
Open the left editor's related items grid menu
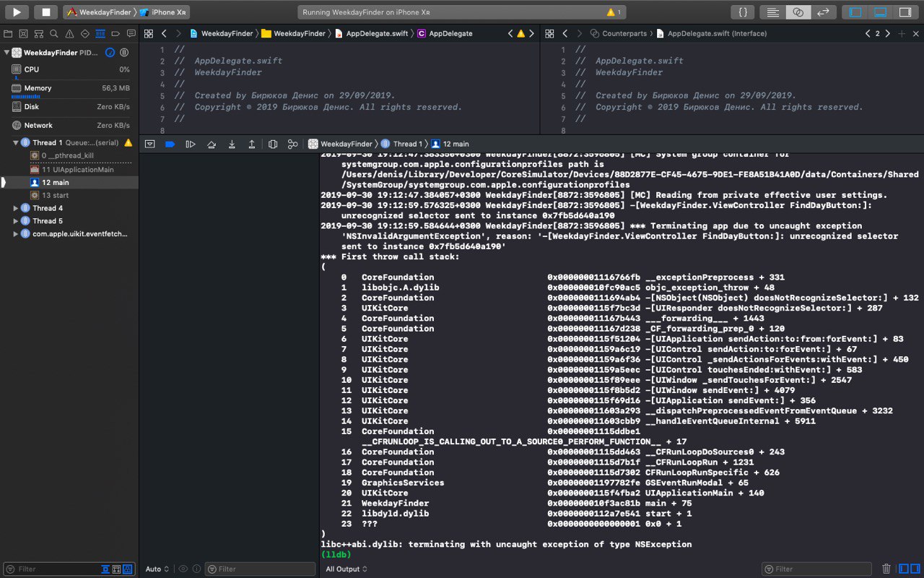[149, 33]
